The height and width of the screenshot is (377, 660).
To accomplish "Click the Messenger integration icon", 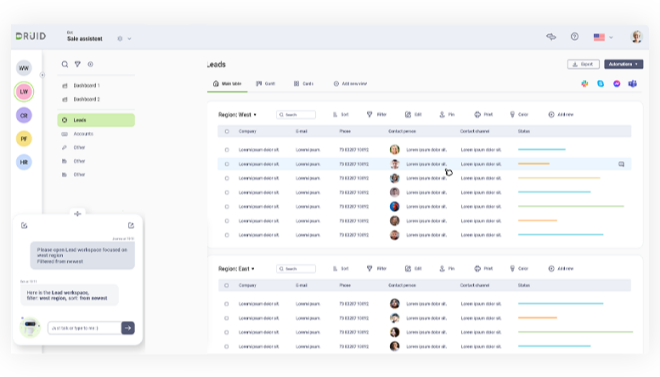I will point(617,84).
